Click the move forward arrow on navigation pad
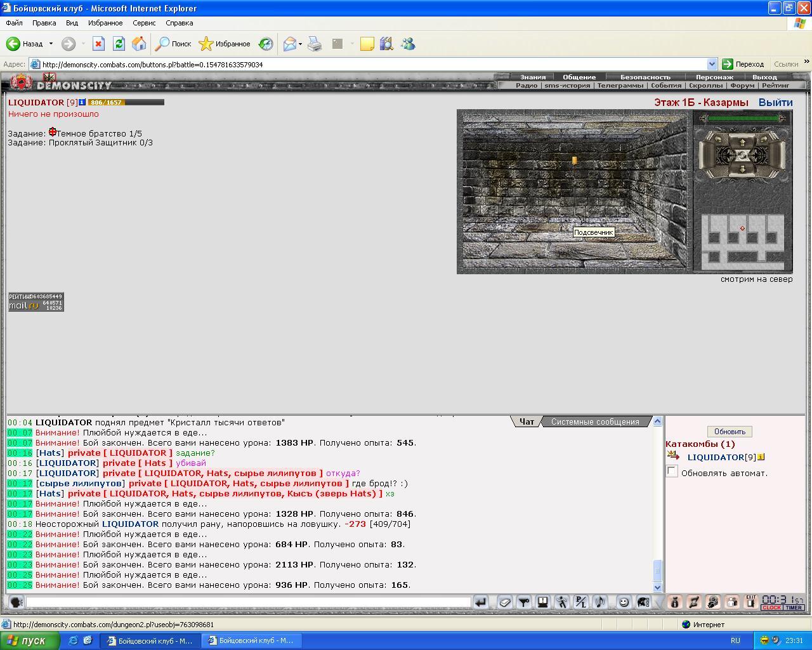This screenshot has width=812, height=650. 742,141
